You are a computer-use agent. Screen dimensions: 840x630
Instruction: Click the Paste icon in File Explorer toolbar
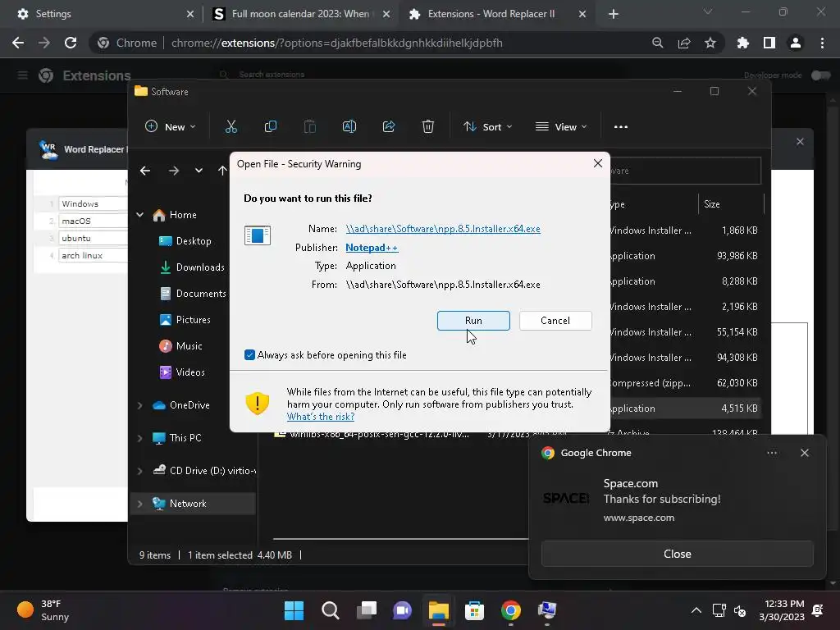point(309,126)
